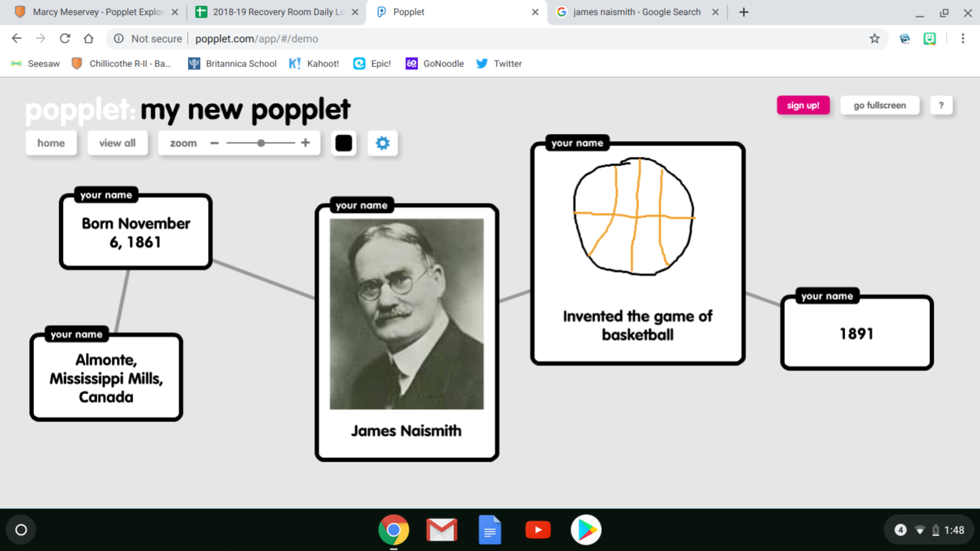The image size is (980, 551).
Task: Open Chrome three-dot menu
Action: (963, 39)
